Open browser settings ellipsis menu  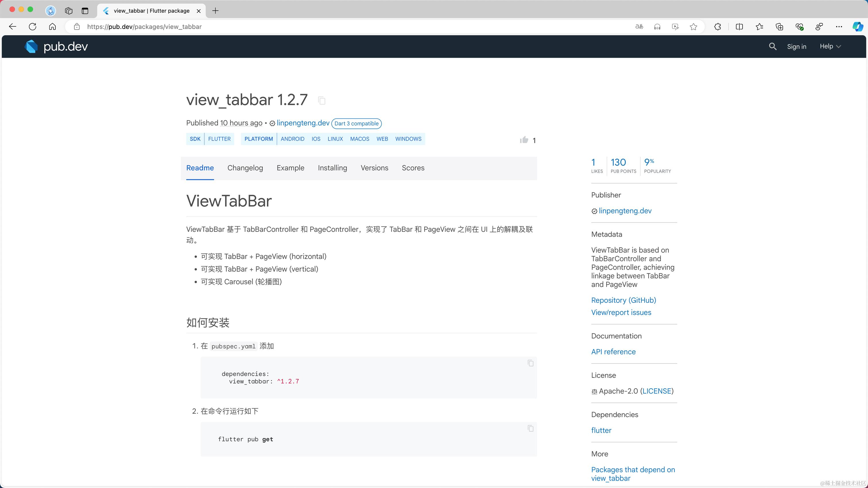839,27
